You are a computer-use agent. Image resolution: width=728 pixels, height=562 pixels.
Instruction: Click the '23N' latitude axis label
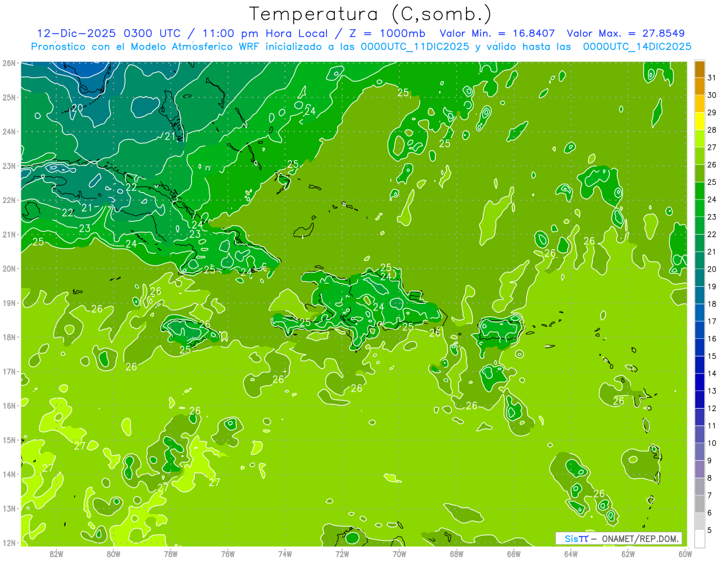pos(8,166)
